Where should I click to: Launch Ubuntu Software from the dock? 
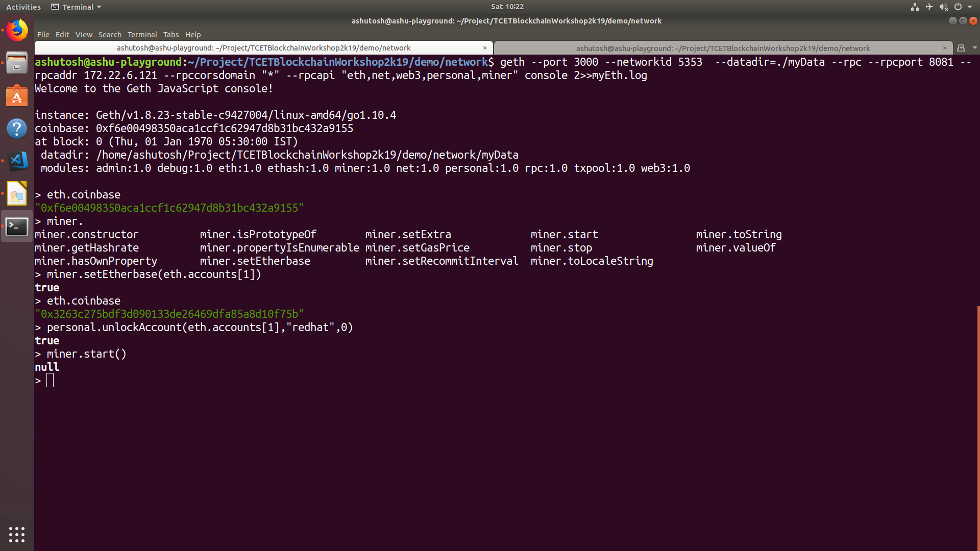(17, 95)
